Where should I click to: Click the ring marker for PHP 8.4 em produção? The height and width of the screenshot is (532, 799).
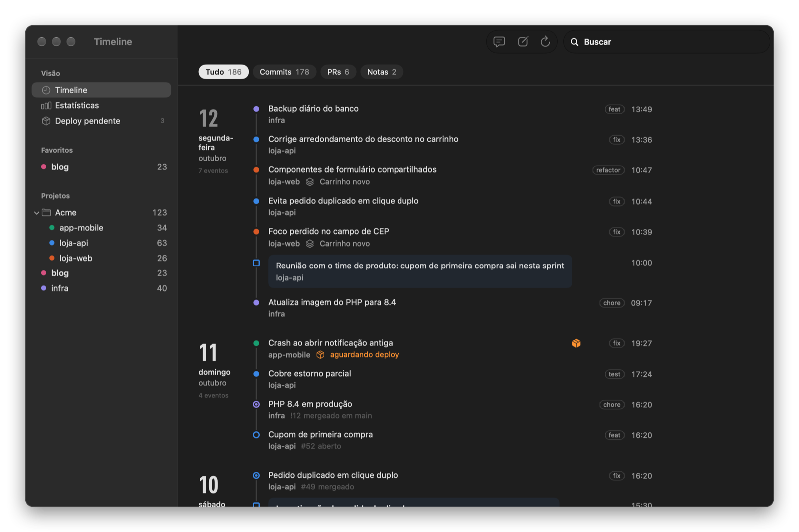tap(256, 405)
